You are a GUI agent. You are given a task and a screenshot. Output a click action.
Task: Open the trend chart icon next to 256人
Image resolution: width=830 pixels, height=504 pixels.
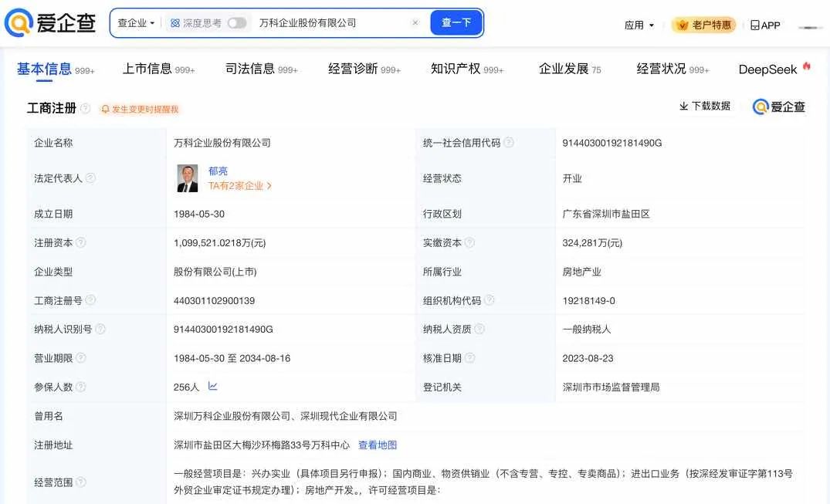coord(213,386)
